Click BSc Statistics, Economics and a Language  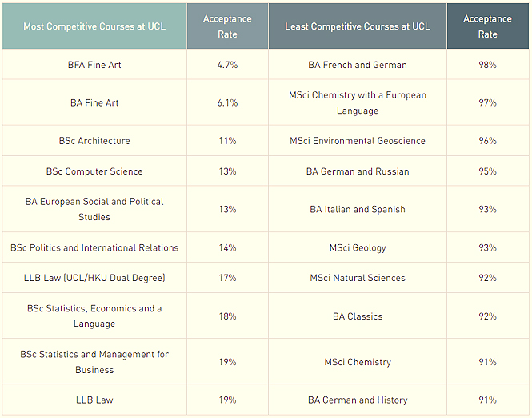94,316
